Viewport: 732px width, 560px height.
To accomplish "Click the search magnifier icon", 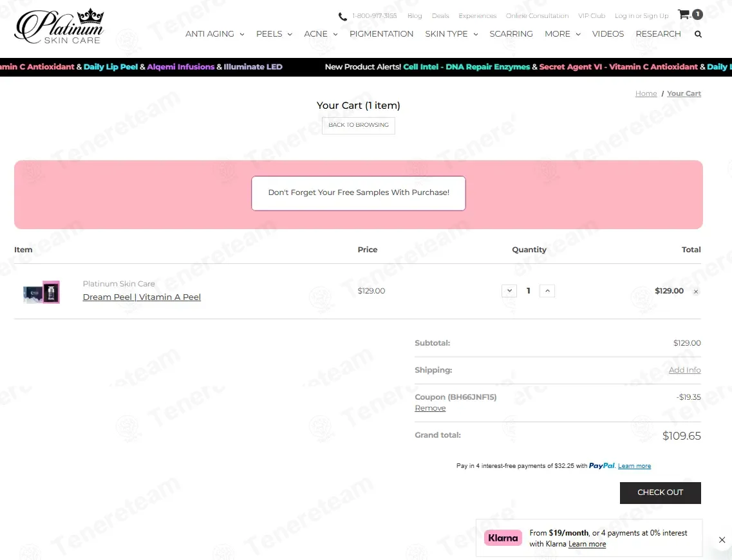I will point(698,34).
